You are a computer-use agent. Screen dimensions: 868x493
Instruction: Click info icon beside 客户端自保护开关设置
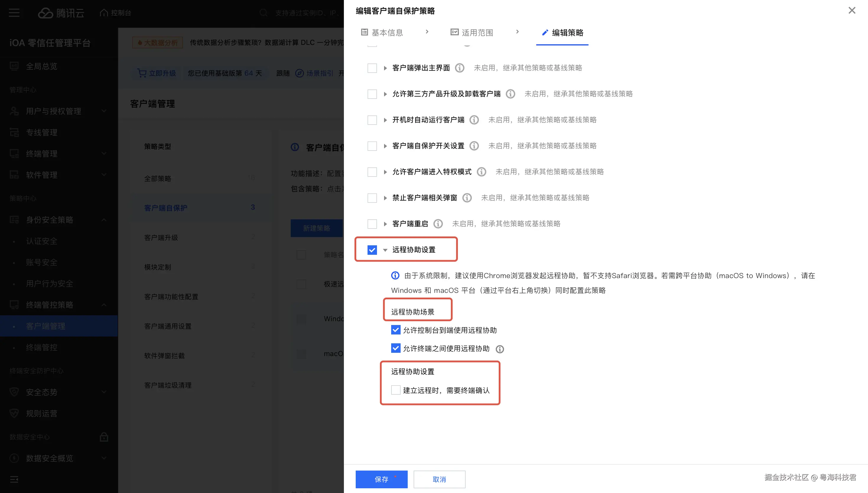click(474, 146)
